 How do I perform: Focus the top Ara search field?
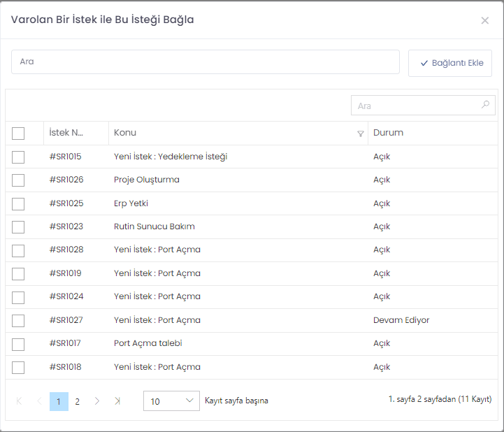click(x=206, y=62)
